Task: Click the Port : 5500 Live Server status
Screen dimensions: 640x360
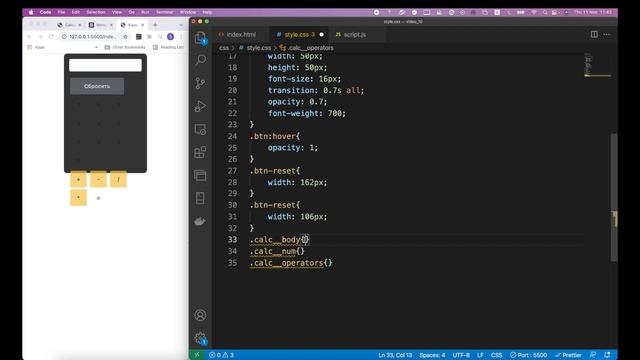Action: (x=528, y=355)
